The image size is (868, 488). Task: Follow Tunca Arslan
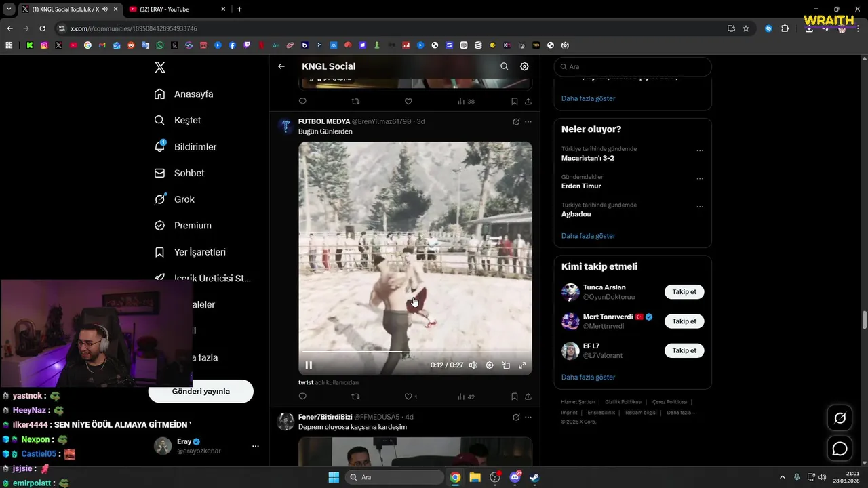tap(684, 292)
